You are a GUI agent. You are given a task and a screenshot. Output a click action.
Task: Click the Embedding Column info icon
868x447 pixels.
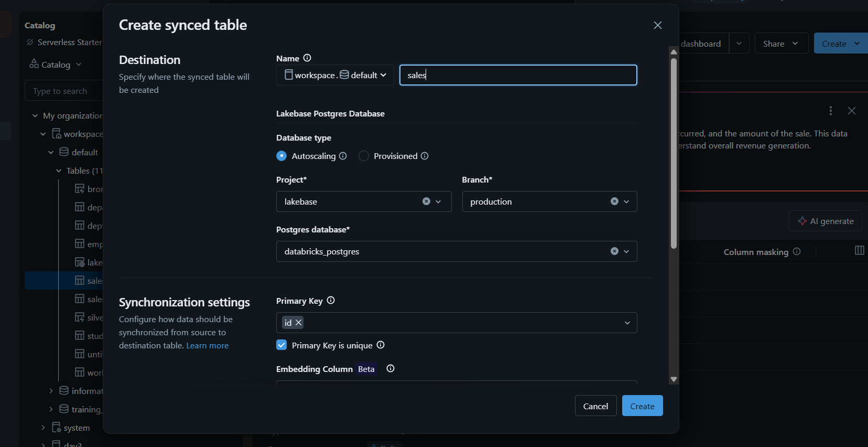390,369
